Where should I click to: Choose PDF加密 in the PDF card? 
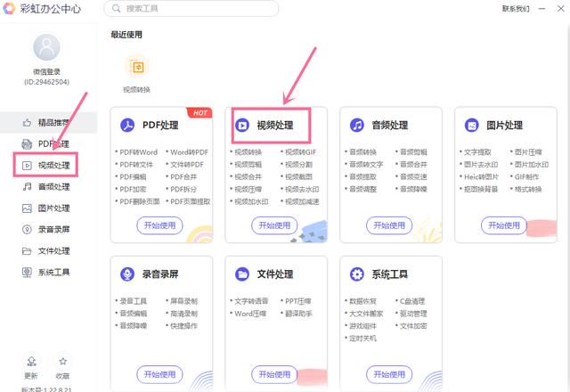tap(133, 189)
